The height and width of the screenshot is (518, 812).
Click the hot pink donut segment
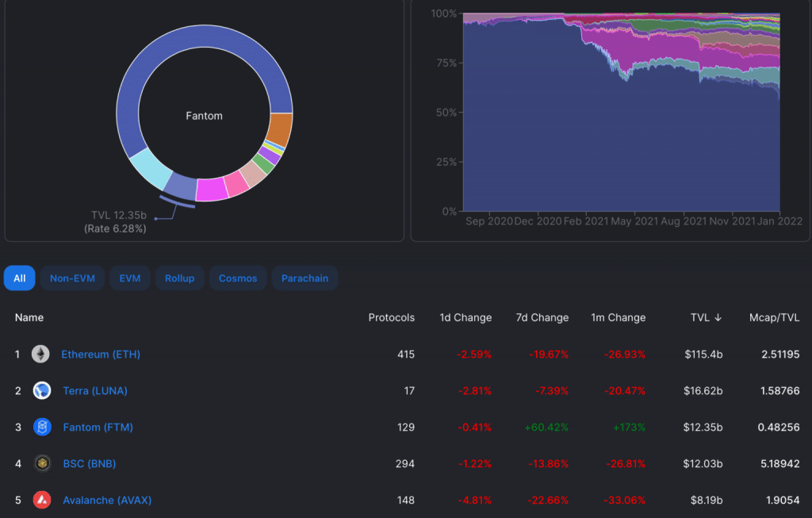(x=236, y=184)
